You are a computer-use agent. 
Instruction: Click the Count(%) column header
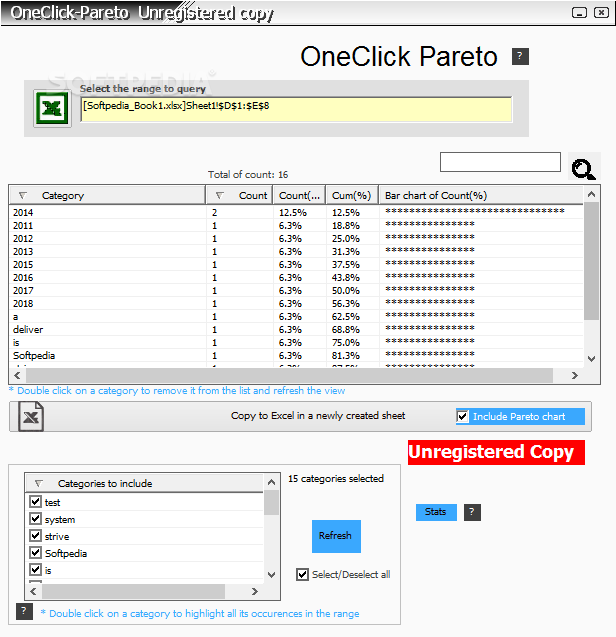299,195
